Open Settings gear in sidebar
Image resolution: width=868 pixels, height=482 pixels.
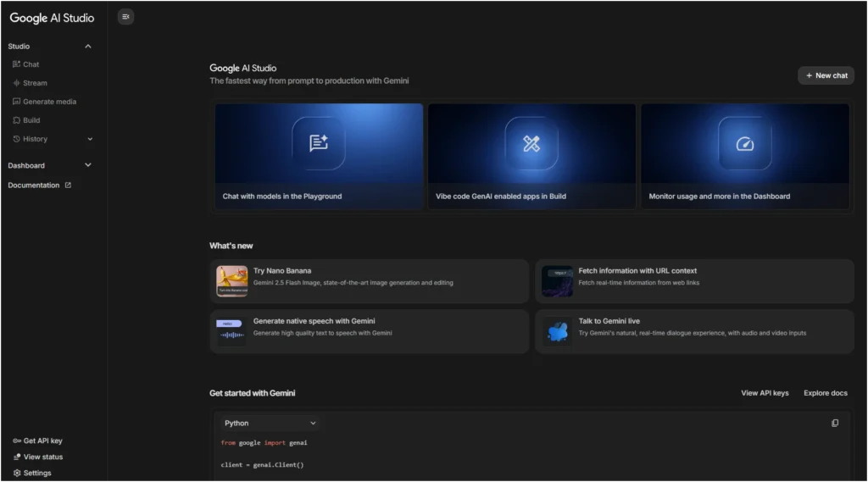click(32, 473)
